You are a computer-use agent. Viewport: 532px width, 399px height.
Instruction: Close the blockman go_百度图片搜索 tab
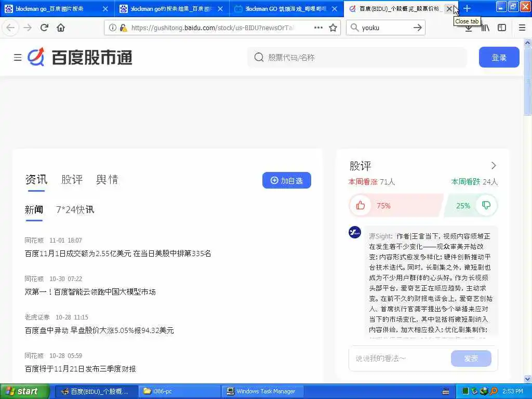(105, 9)
